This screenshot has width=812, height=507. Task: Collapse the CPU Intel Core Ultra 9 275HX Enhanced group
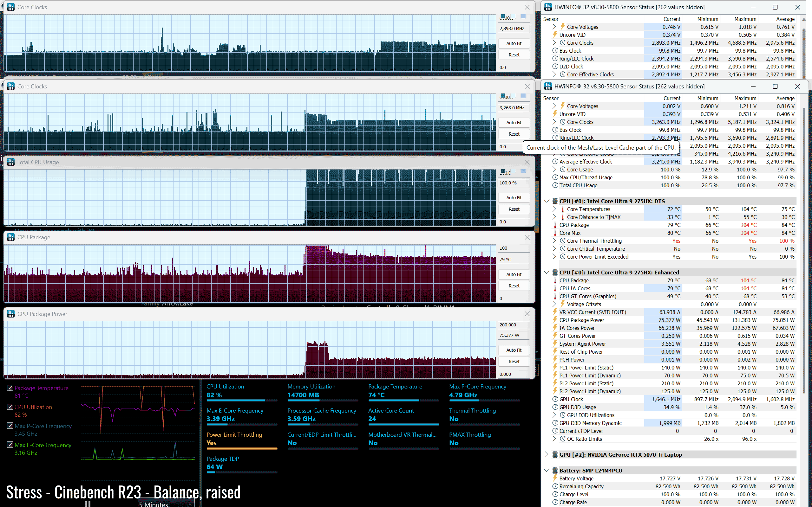pyautogui.click(x=547, y=272)
